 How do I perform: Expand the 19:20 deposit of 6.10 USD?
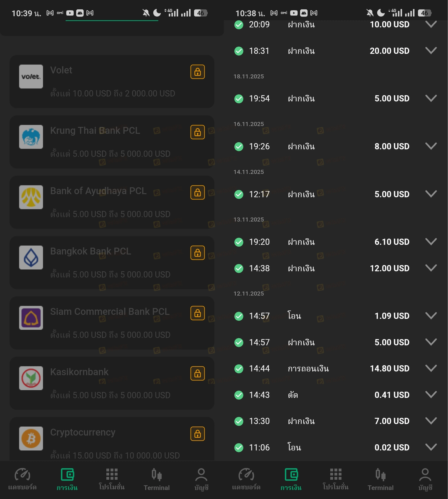[x=431, y=242]
